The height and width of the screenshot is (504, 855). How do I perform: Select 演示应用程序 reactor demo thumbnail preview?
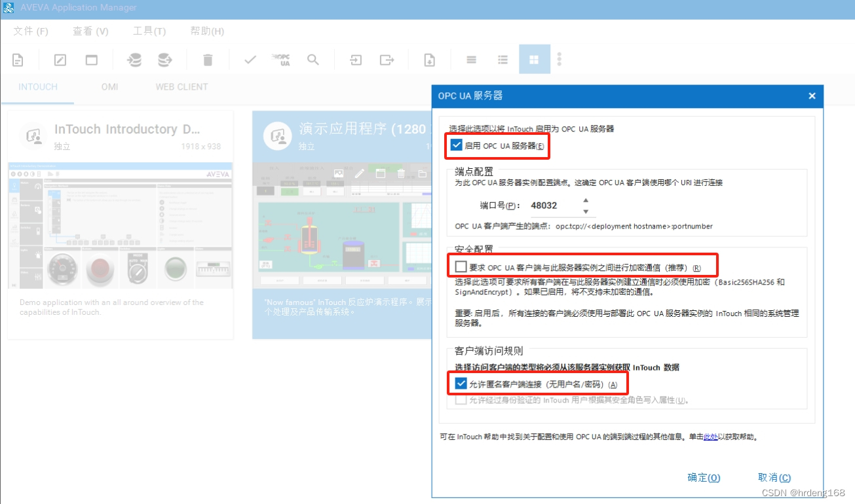point(343,225)
